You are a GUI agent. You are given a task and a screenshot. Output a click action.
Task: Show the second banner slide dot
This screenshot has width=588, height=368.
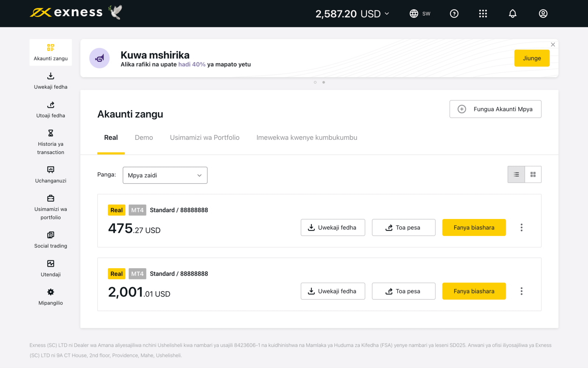click(x=323, y=82)
